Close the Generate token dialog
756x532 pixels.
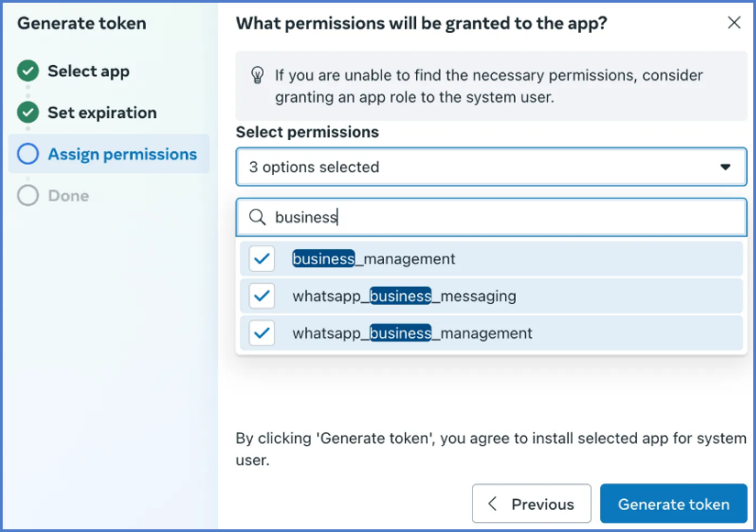pos(734,23)
